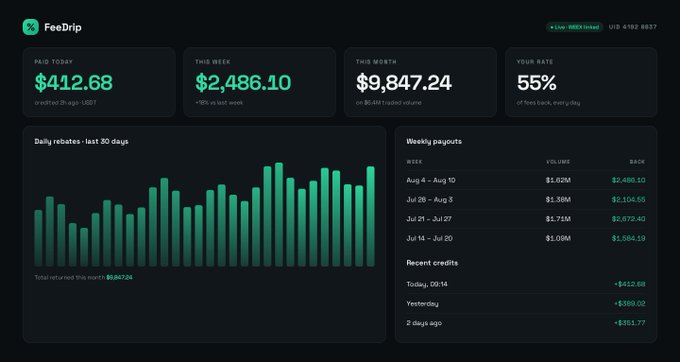Screen dimensions: 680x362
Task: Click the FeeDrip brand name
Action: point(63,27)
